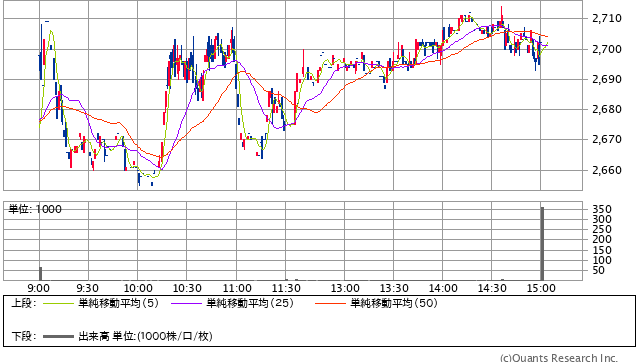Click the 11:30 time axis label
Viewport: 638px width, 362px height.
[x=286, y=288]
